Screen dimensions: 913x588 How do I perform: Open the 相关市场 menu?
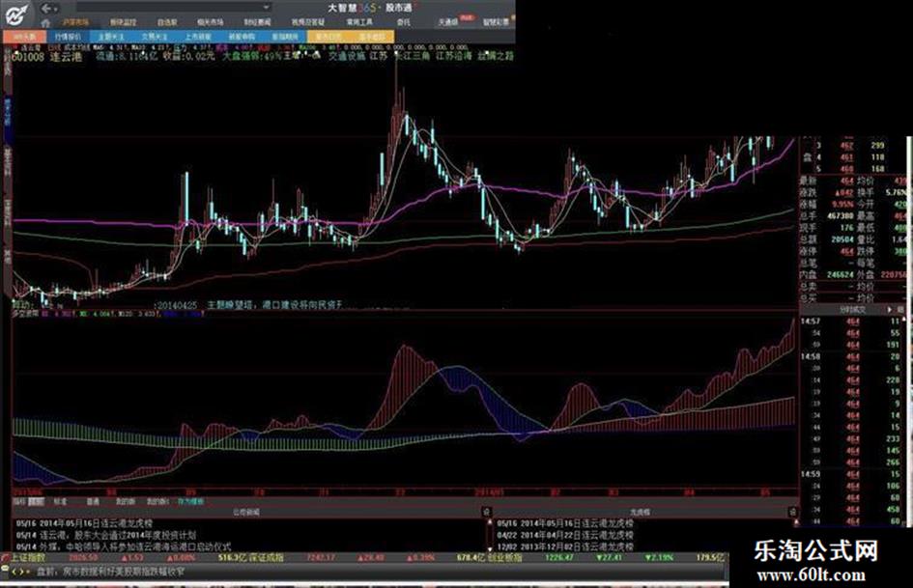click(211, 22)
